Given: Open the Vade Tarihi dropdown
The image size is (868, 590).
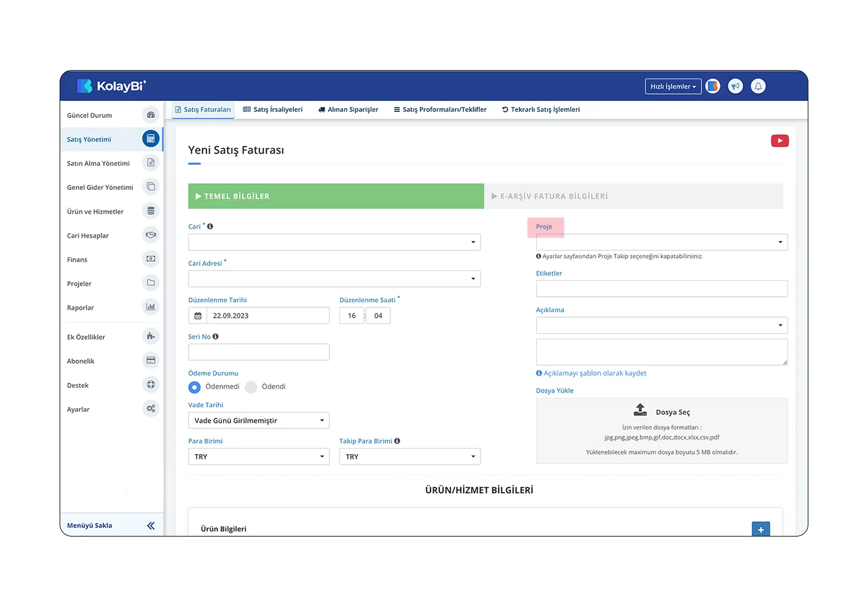Looking at the screenshot, I should 259,420.
